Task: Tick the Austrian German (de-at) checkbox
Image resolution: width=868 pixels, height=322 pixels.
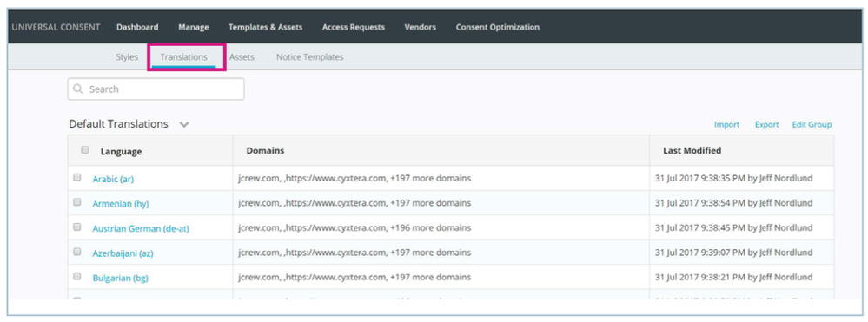Action: click(77, 227)
